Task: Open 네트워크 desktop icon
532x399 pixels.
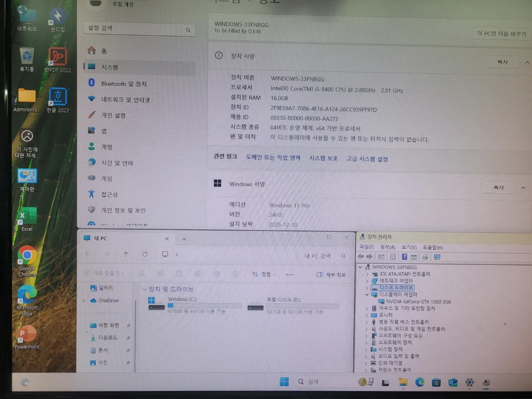Action: pyautogui.click(x=27, y=18)
